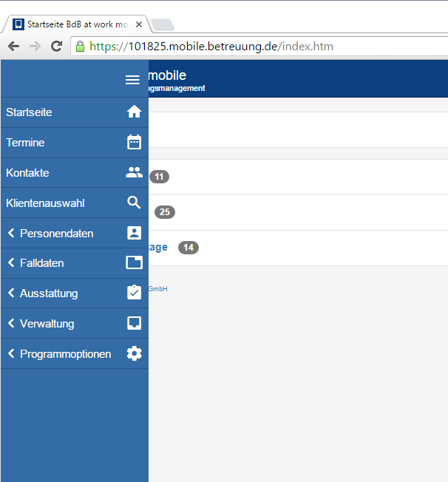Click the Falldaten folder icon
The image size is (448, 482).
[x=134, y=262]
